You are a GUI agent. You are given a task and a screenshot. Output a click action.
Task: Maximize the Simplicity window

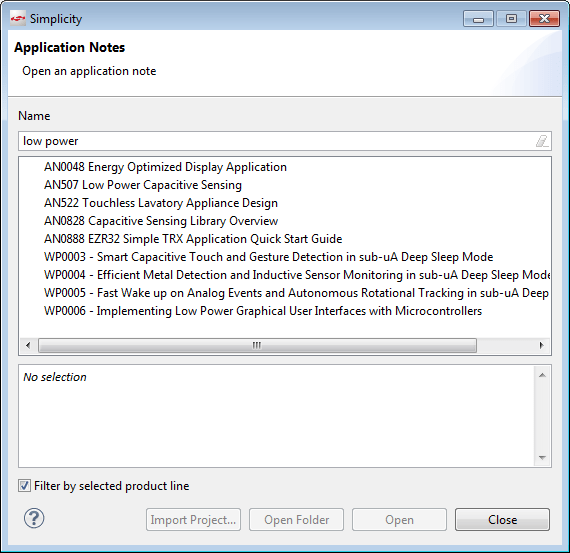(x=511, y=19)
